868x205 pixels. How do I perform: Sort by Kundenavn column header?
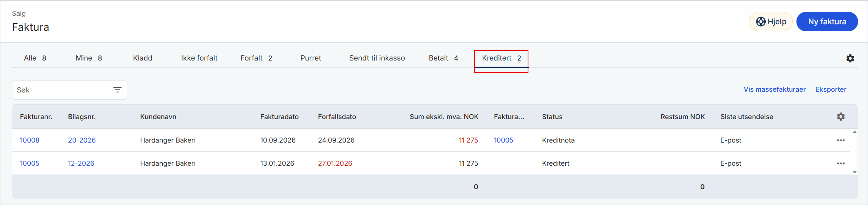(x=158, y=117)
